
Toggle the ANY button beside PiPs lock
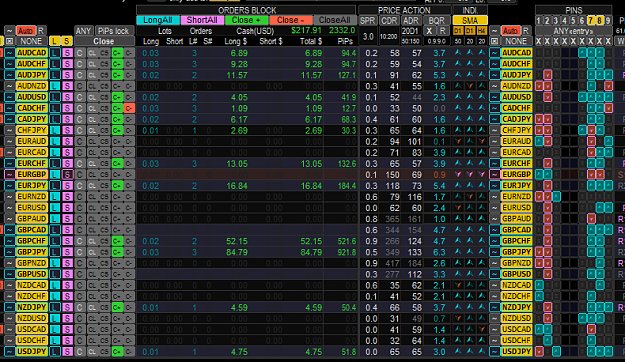tap(83, 31)
